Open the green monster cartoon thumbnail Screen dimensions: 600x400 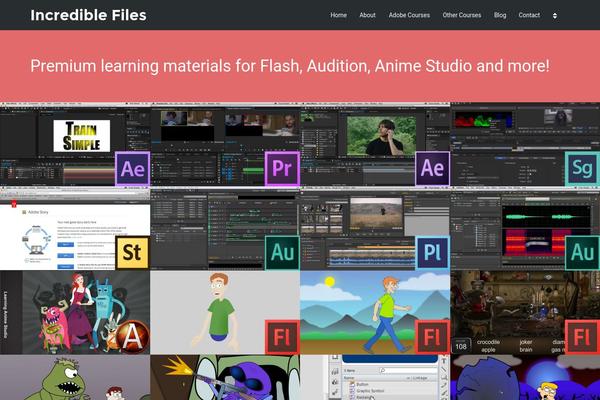pos(75,377)
